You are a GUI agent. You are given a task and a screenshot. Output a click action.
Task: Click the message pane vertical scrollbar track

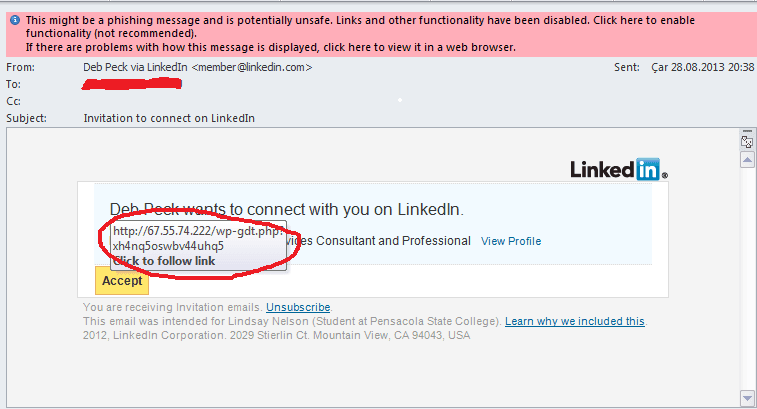(747, 279)
